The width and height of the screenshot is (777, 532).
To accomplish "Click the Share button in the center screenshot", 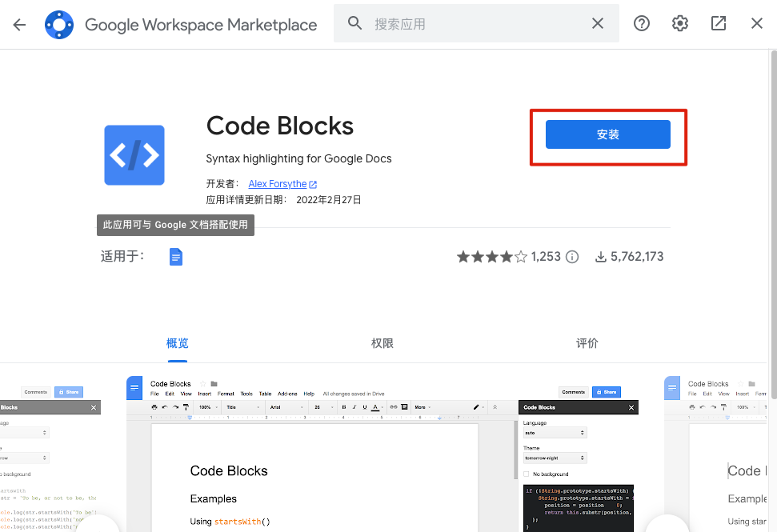I will point(607,392).
